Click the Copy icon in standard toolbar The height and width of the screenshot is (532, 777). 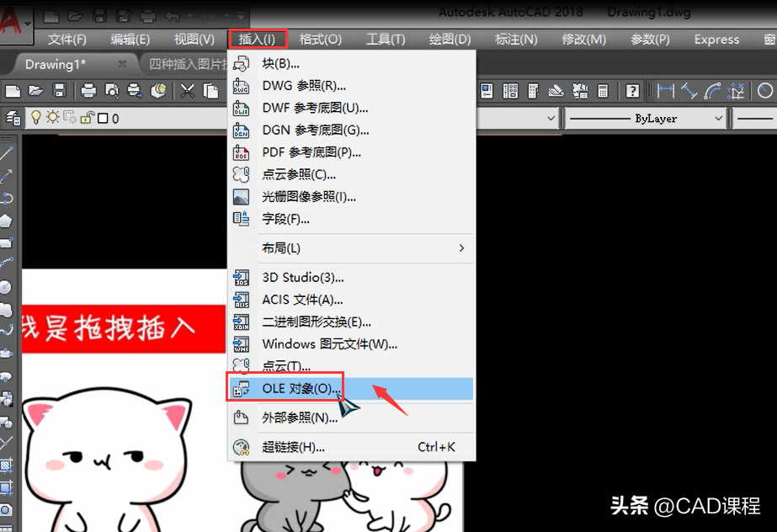coord(211,91)
